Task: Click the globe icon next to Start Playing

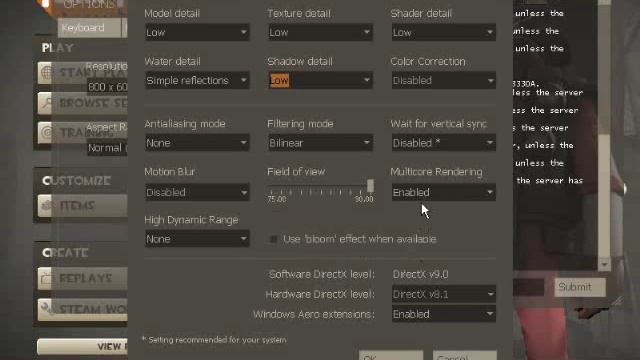Action: point(45,73)
